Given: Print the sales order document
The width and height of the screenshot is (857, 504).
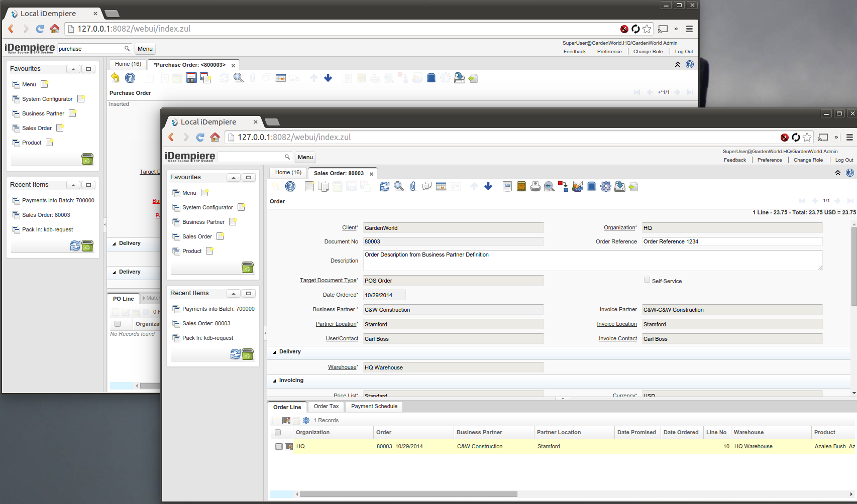Looking at the screenshot, I should click(x=535, y=186).
